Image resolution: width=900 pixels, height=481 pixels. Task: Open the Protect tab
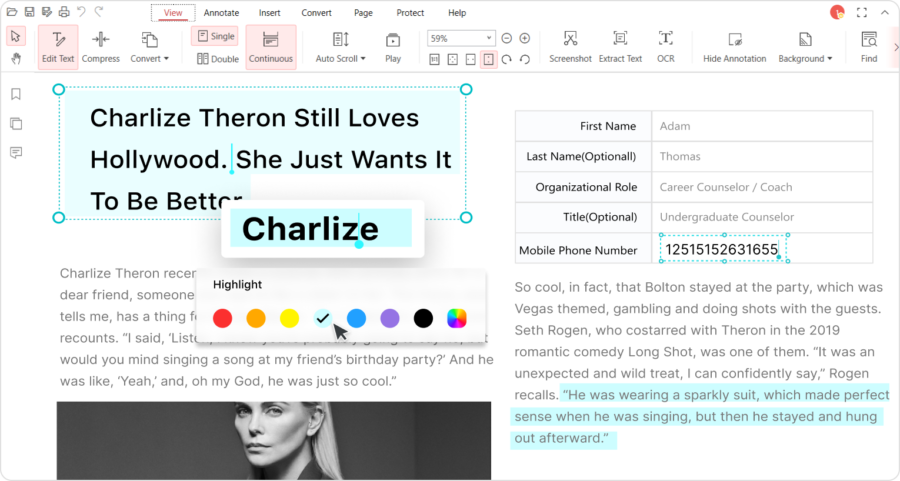[410, 13]
